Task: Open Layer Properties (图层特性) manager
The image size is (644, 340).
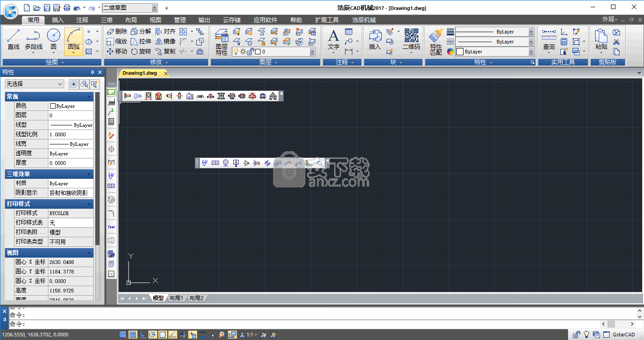Action: [x=221, y=42]
